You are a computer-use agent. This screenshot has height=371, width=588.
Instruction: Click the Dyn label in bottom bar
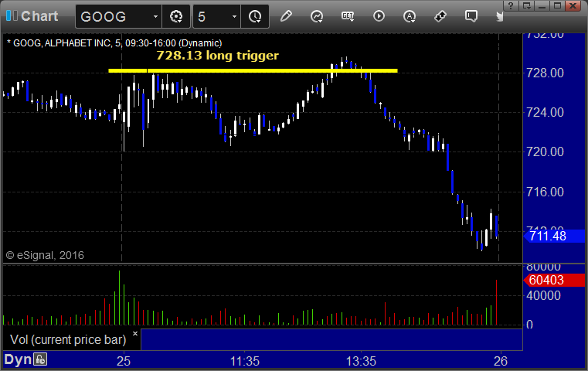[x=18, y=359]
